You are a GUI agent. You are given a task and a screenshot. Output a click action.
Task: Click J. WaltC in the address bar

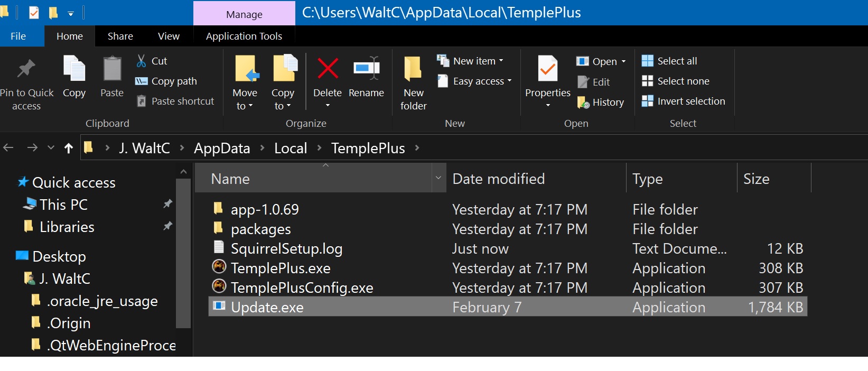pos(144,148)
